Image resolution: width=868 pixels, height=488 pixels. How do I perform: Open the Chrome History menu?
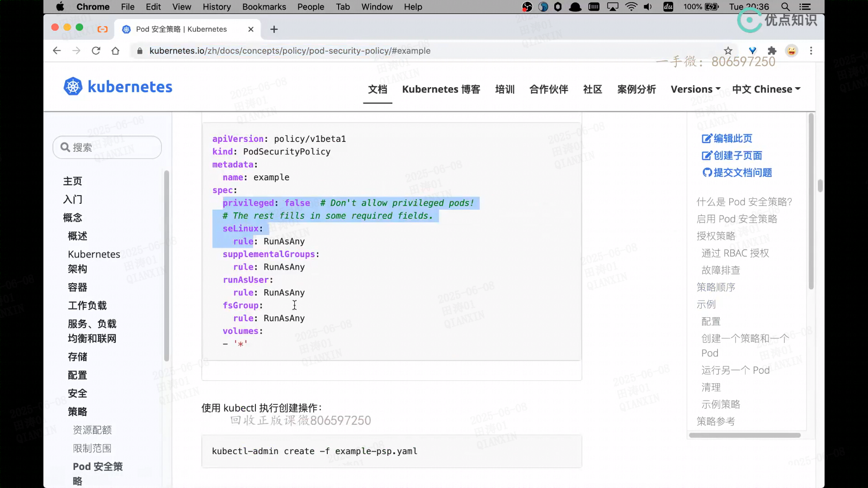click(217, 7)
